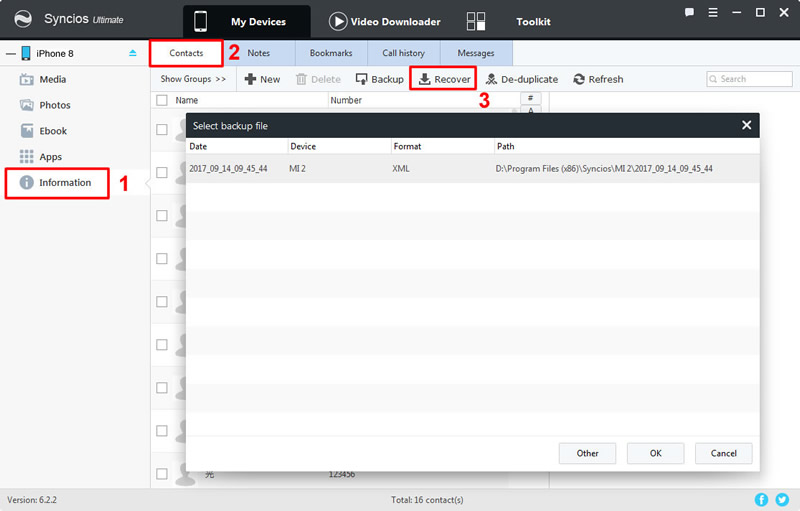This screenshot has width=800, height=511.
Task: Close the Select backup file dialog
Action: pos(746,125)
